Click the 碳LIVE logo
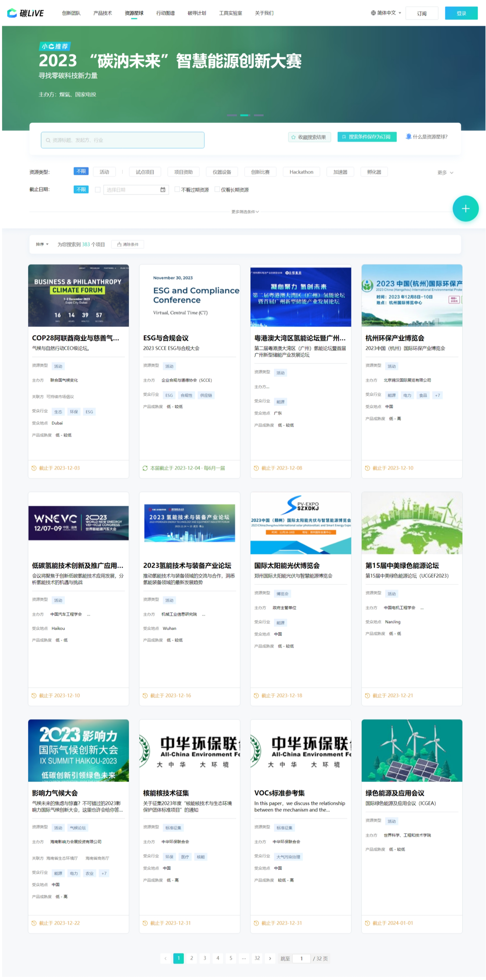This screenshot has height=980, width=486. coord(25,13)
